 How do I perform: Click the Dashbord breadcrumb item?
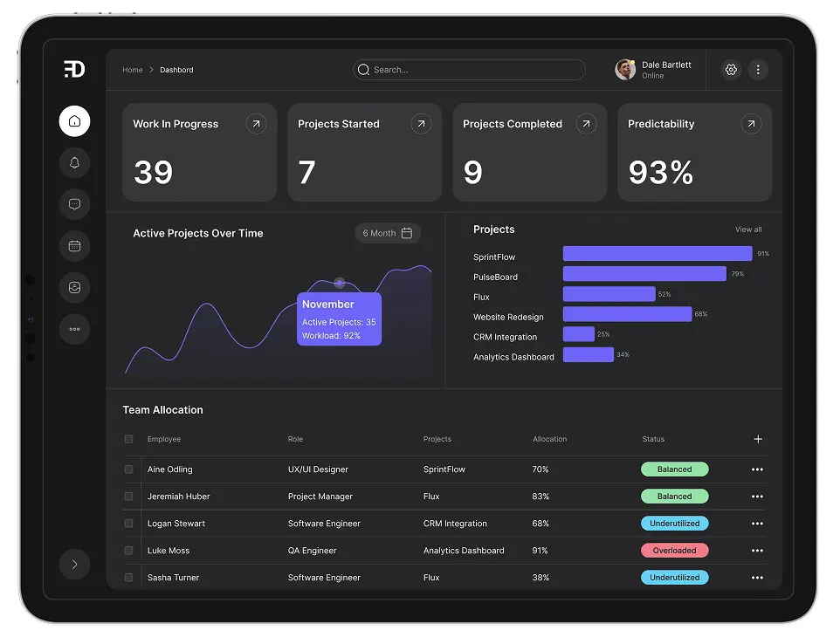[x=176, y=70]
